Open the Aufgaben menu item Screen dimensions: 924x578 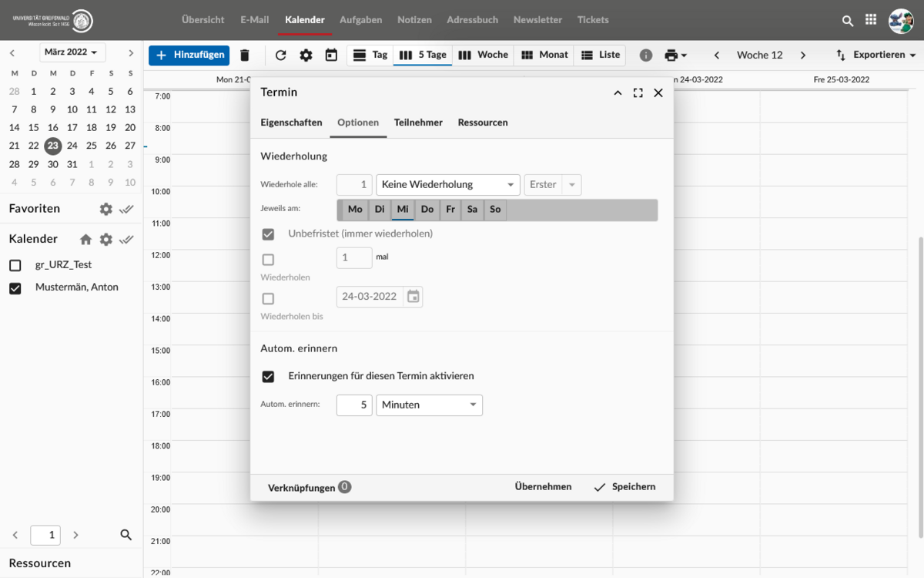point(360,20)
